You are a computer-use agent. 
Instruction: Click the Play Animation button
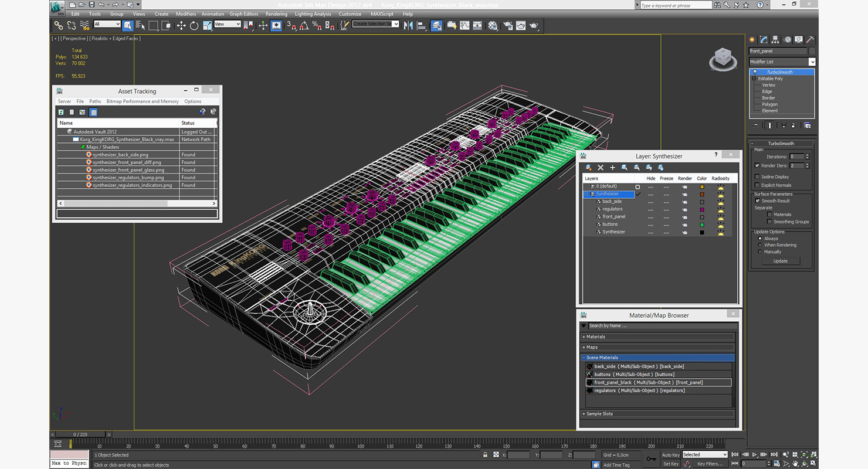point(755,454)
